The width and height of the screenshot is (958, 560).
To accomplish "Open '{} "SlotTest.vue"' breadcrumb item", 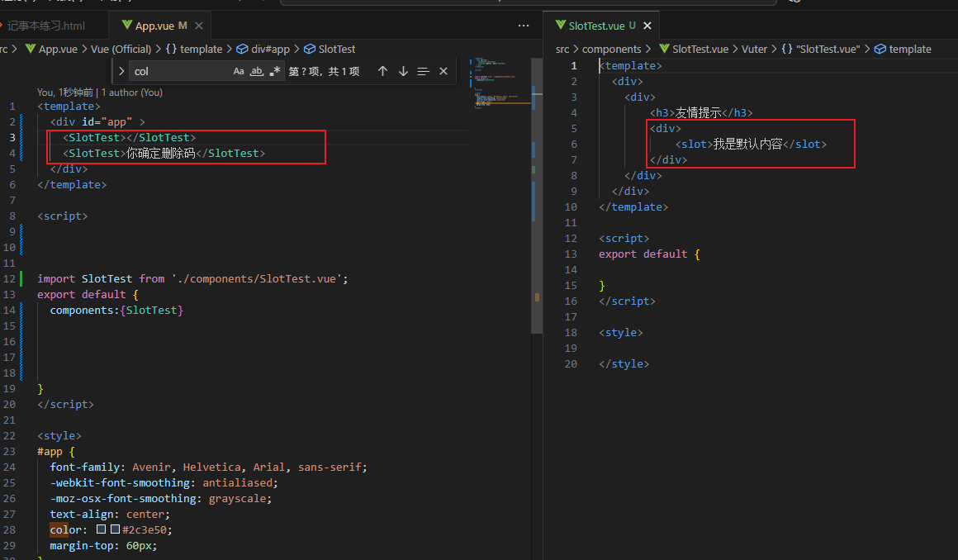I will [821, 49].
